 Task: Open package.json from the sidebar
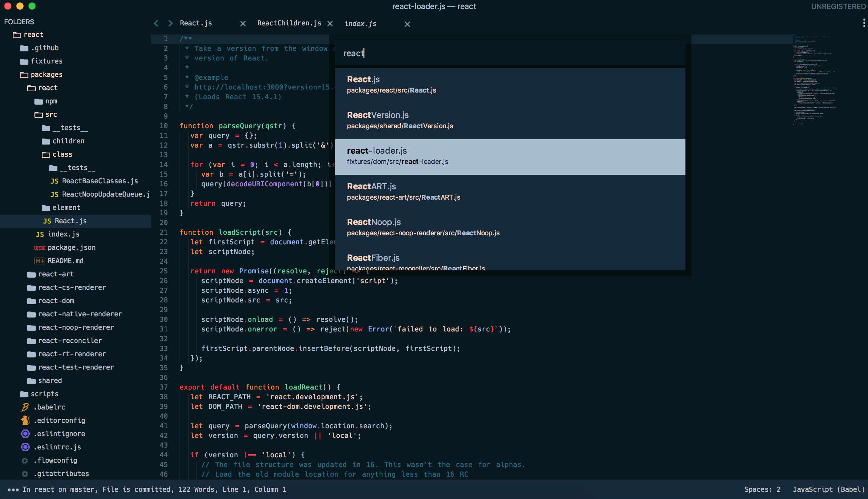click(72, 247)
